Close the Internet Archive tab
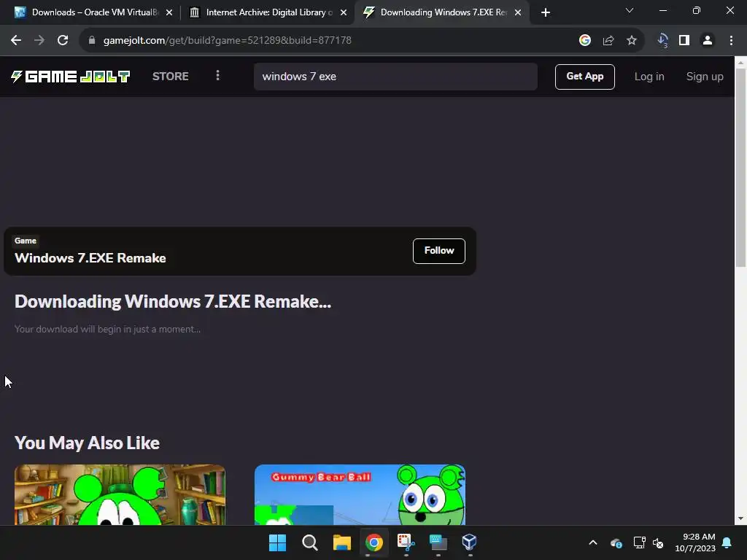The image size is (747, 560). (x=344, y=12)
